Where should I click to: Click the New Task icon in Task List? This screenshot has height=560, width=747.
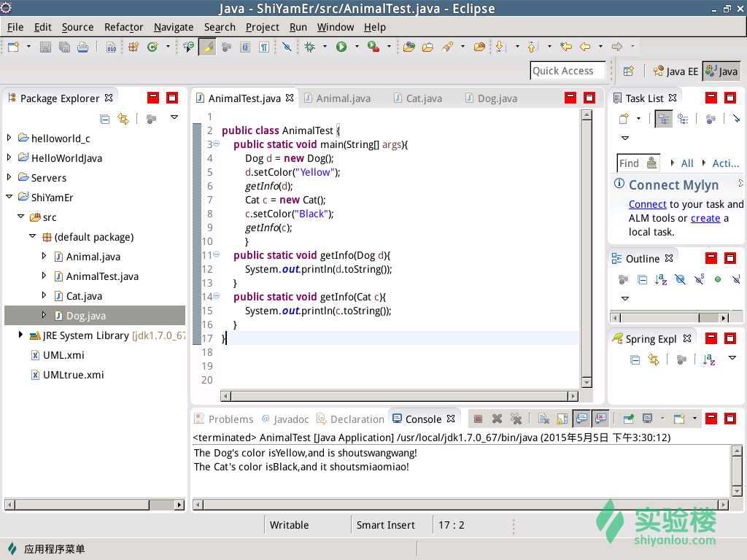tap(624, 119)
